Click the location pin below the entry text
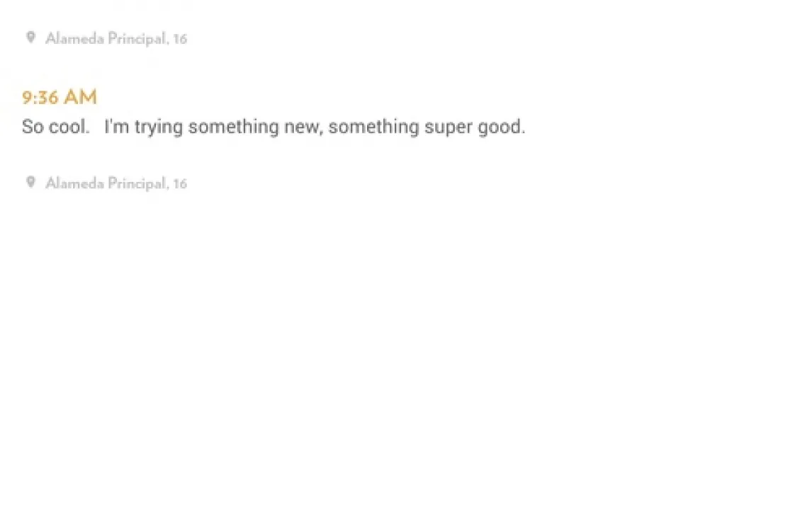The height and width of the screenshot is (507, 812). click(30, 183)
